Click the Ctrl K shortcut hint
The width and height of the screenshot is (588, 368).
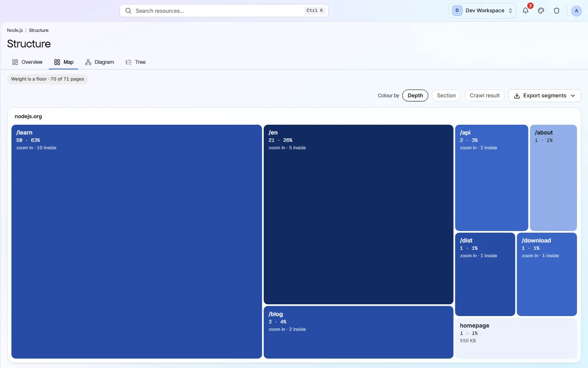(x=315, y=11)
